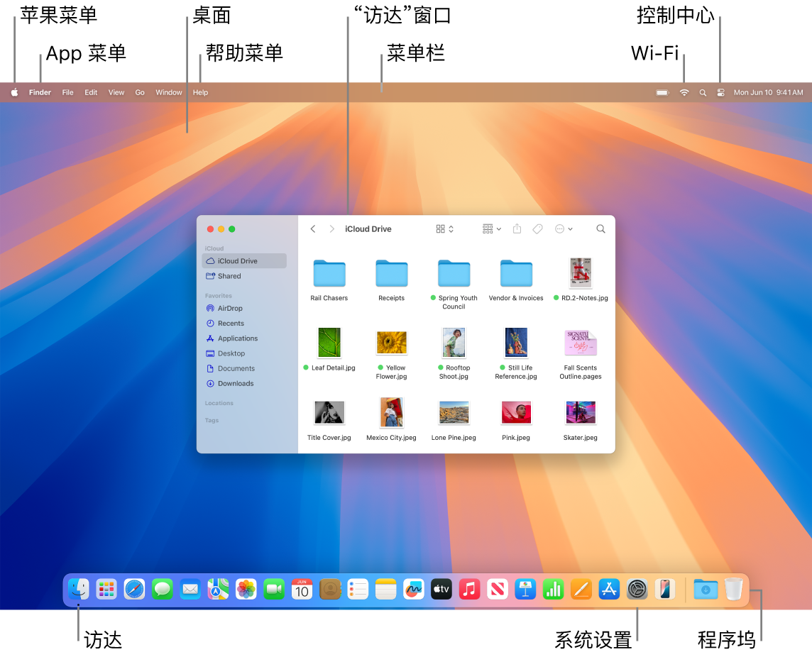Screen dimensions: 812x657
Task: Open Spotlight search from the menu bar
Action: point(703,92)
